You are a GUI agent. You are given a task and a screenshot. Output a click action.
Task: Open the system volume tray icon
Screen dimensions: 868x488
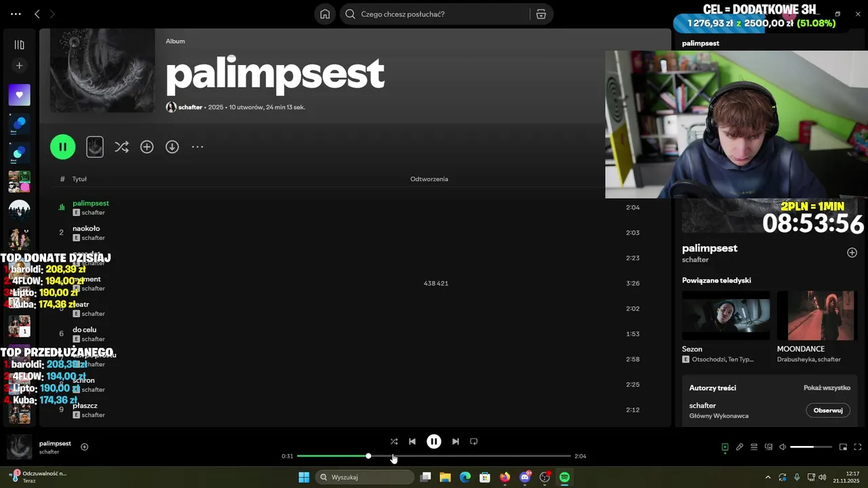pyautogui.click(x=822, y=477)
